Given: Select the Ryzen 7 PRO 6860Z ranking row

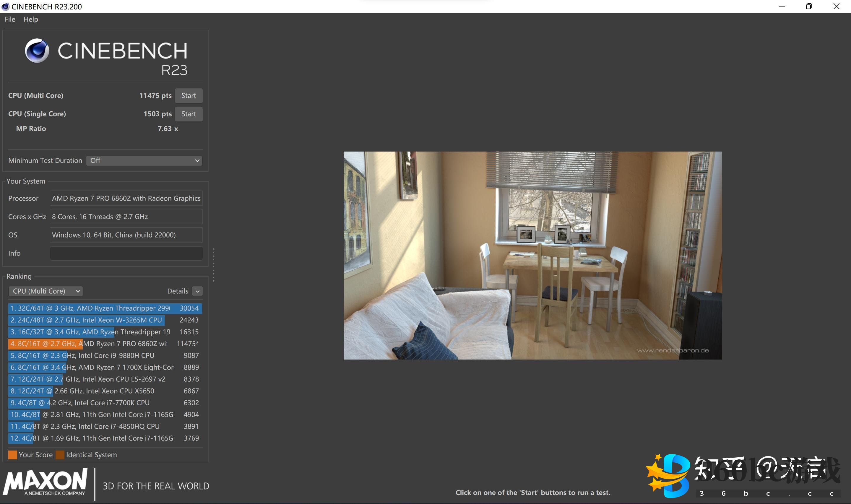Looking at the screenshot, I should click(105, 344).
